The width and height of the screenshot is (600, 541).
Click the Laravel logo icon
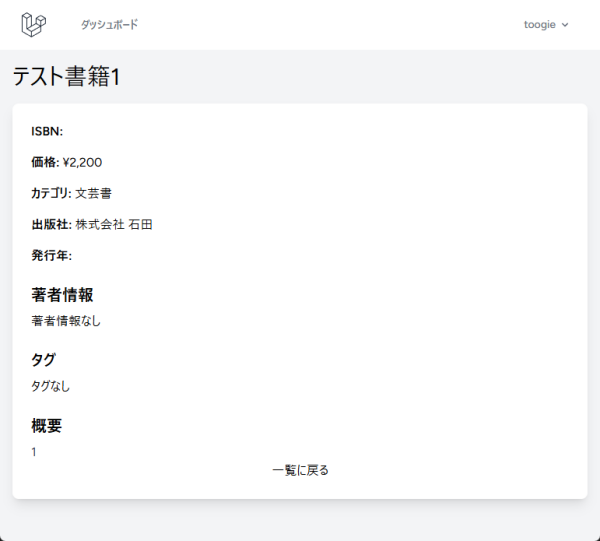click(x=35, y=24)
